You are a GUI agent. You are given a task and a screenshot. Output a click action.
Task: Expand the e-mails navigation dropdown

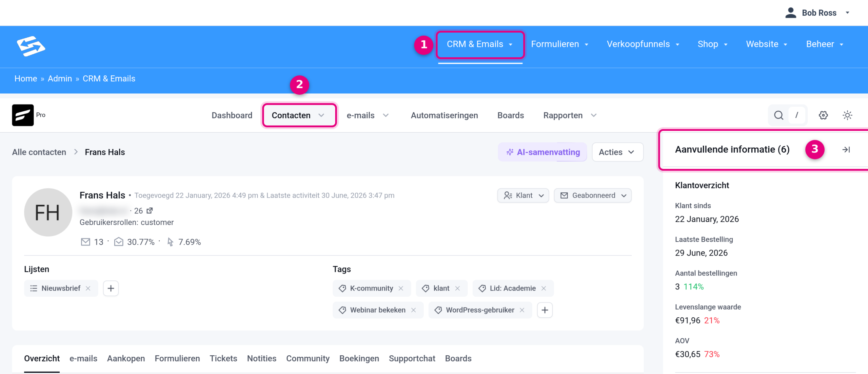368,115
